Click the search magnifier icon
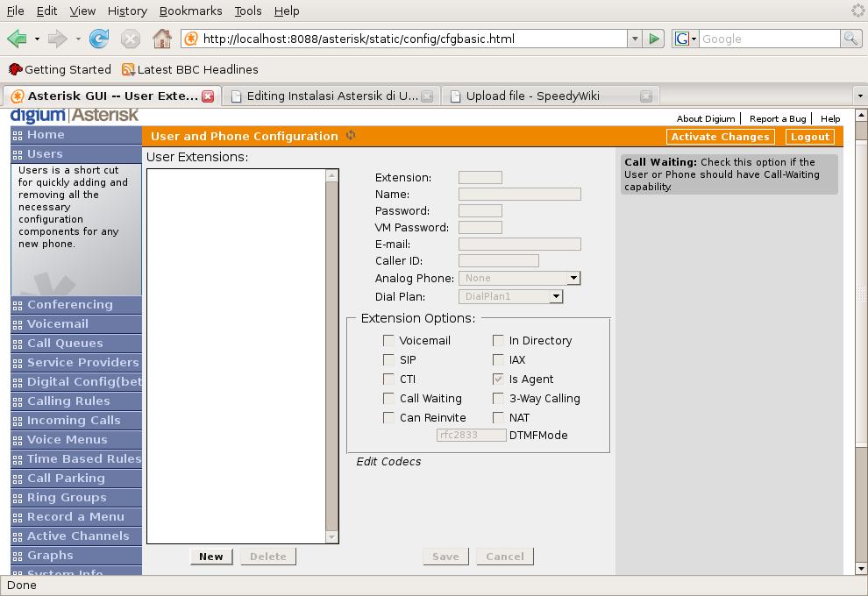 tap(850, 39)
